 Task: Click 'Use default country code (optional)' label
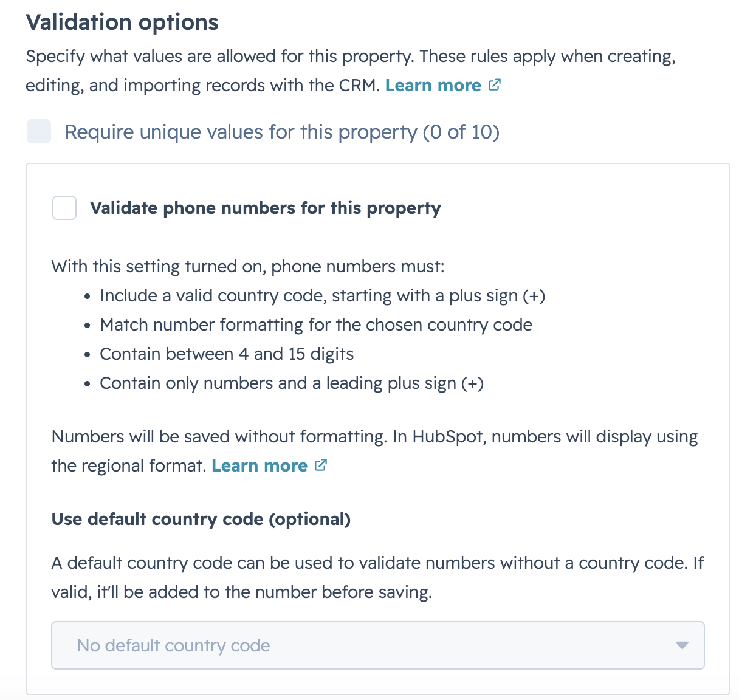coord(201,520)
